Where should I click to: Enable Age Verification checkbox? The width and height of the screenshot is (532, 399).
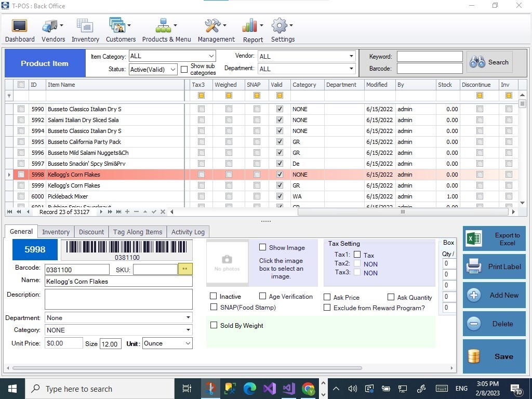[262, 296]
